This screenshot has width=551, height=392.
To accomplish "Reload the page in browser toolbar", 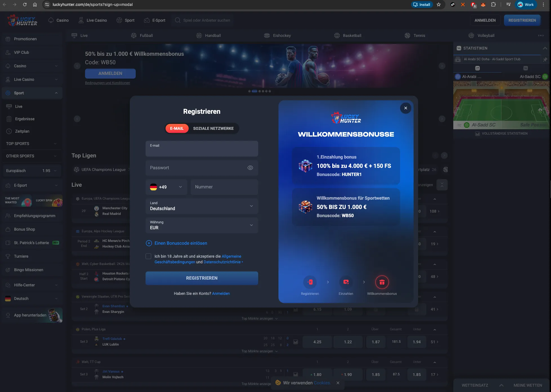I will pos(25,5).
